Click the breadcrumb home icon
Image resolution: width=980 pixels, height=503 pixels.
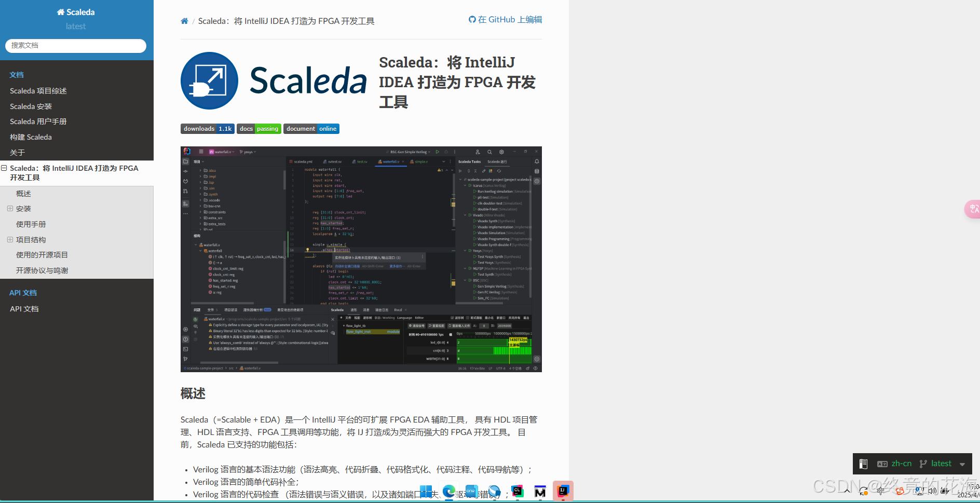[x=184, y=21]
